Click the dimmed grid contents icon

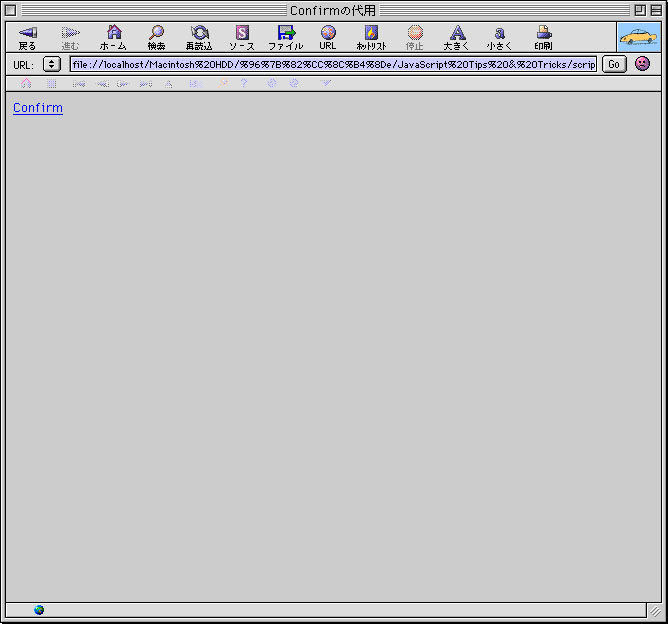tap(52, 83)
